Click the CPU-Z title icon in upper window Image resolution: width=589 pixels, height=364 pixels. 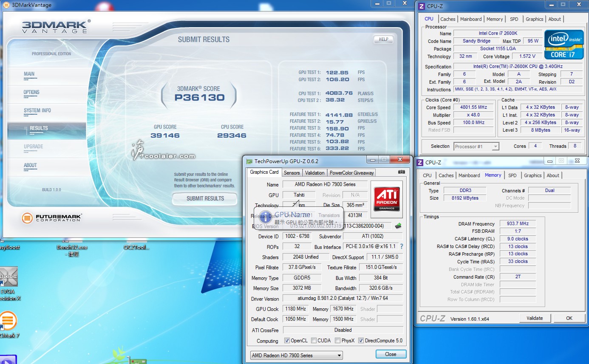[x=421, y=6]
